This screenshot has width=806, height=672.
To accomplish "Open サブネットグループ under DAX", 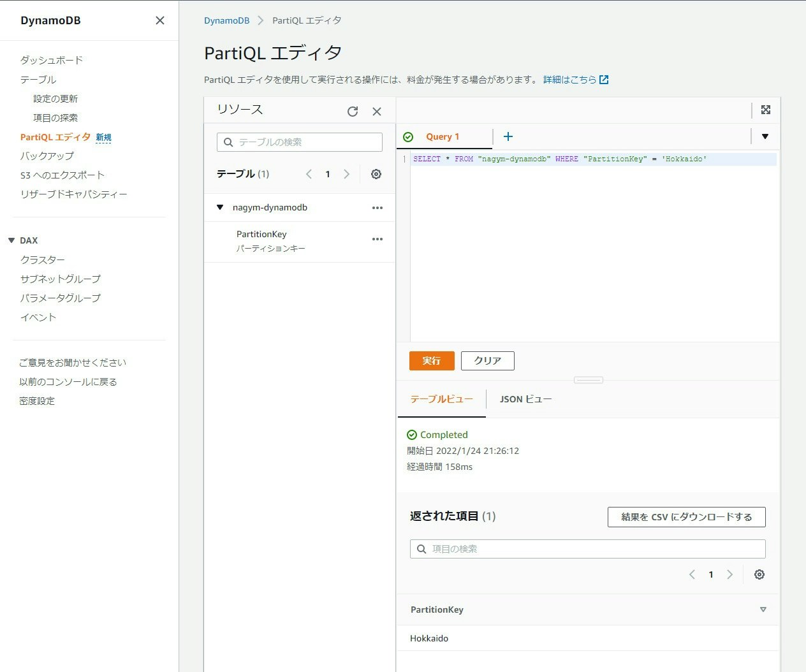I will [61, 279].
